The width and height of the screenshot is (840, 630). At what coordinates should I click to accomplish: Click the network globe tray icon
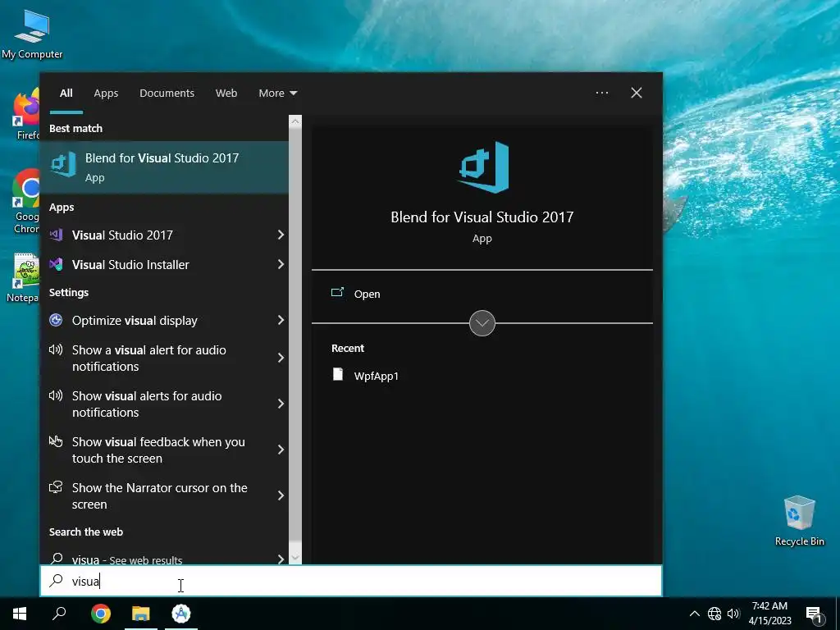(x=714, y=614)
